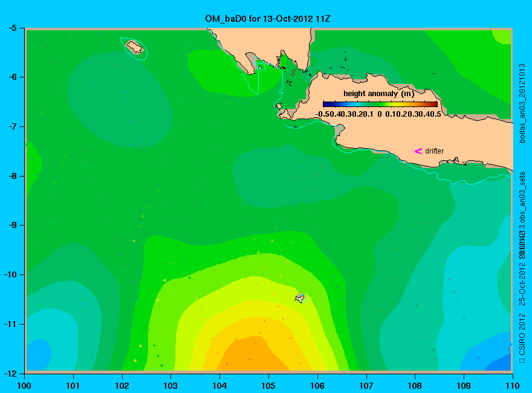Click the '109' longitude axis label
This screenshot has height=393, width=532.
(x=464, y=386)
